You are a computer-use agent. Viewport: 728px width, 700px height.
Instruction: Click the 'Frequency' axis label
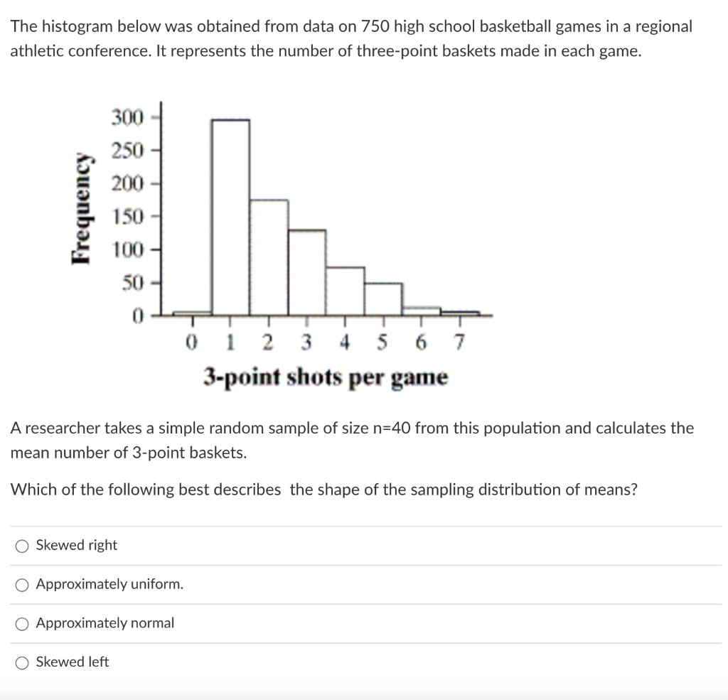pyautogui.click(x=82, y=206)
